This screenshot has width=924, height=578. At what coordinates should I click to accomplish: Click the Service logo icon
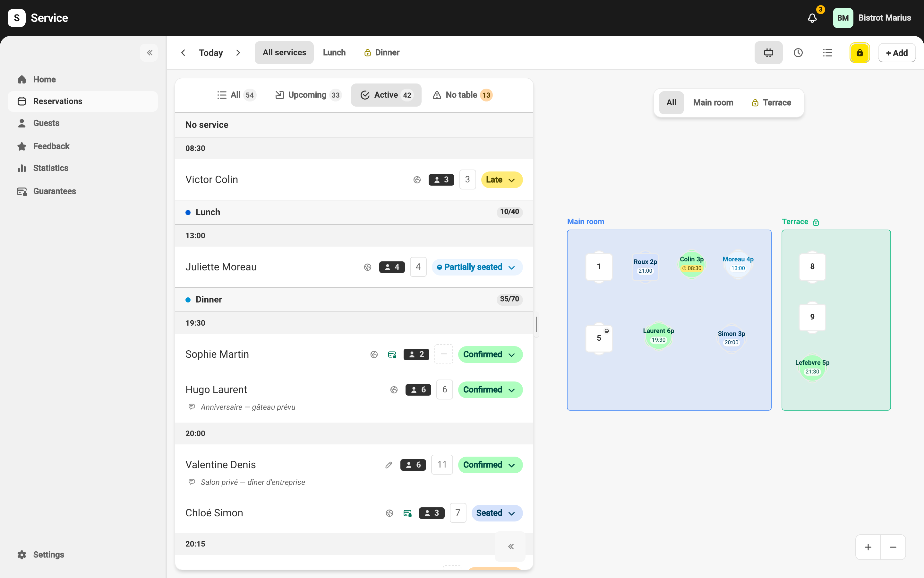[x=17, y=18]
